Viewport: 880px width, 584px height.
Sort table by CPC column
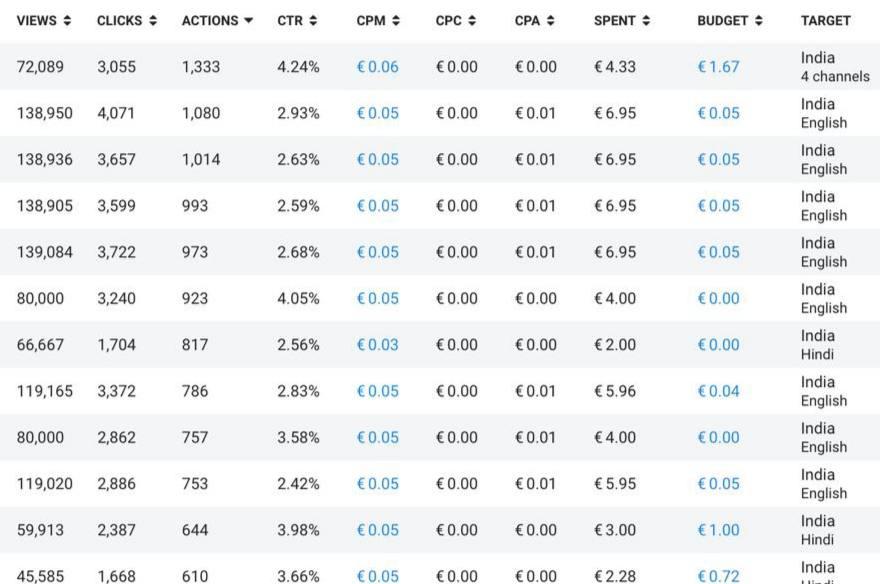pyautogui.click(x=455, y=20)
